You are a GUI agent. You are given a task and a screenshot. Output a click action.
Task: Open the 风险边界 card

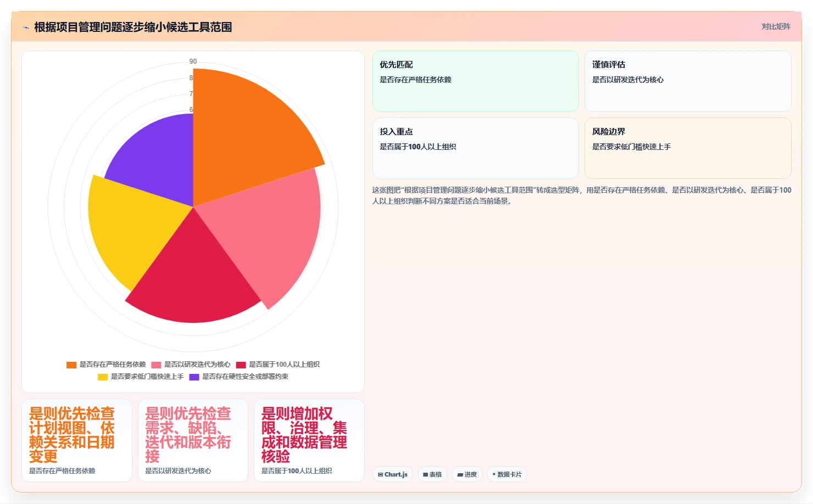click(x=688, y=148)
